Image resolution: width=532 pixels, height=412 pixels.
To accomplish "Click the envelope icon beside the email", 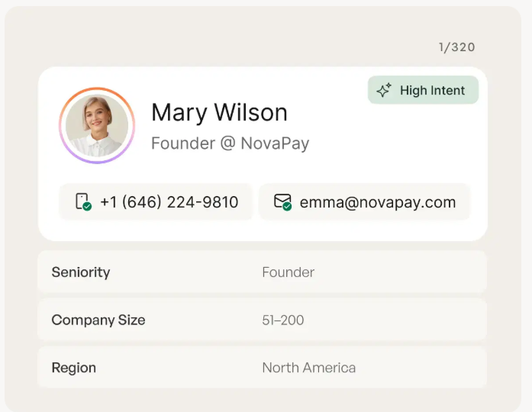I will click(x=282, y=201).
